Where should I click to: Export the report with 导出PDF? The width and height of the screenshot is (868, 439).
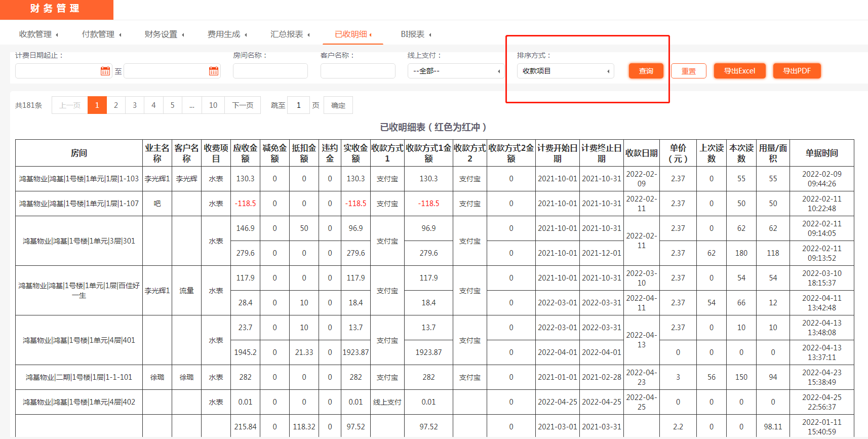pos(797,71)
